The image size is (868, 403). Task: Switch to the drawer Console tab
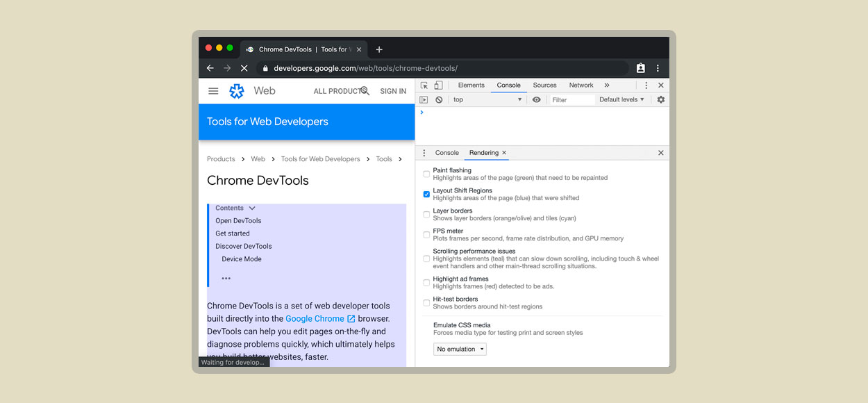pyautogui.click(x=447, y=153)
